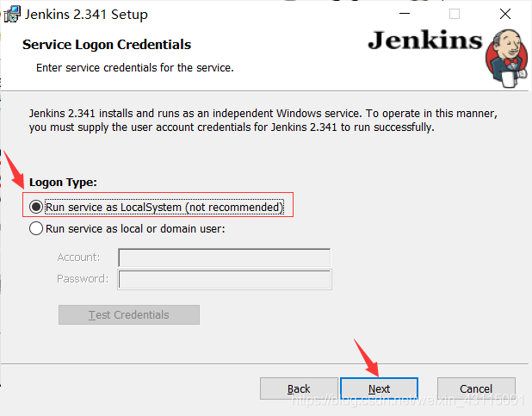This screenshot has width=532, height=416.
Task: Click the Test Credentials button
Action: [129, 315]
